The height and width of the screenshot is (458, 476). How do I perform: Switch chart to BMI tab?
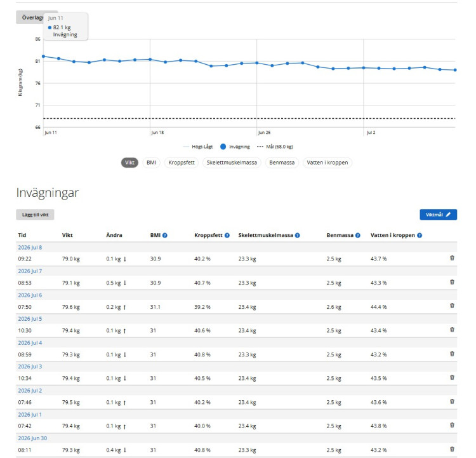[151, 163]
